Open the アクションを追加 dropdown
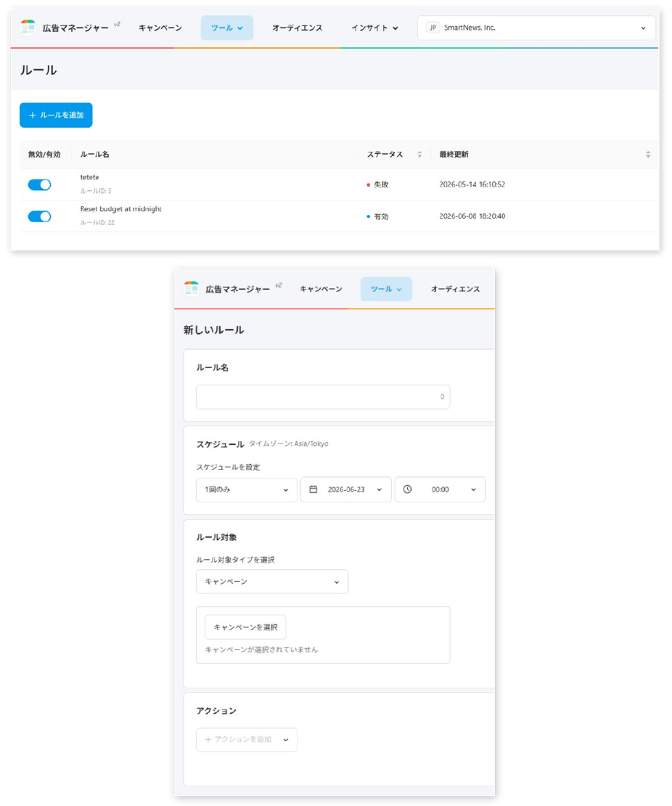The width and height of the screenshot is (672, 806). pos(247,740)
